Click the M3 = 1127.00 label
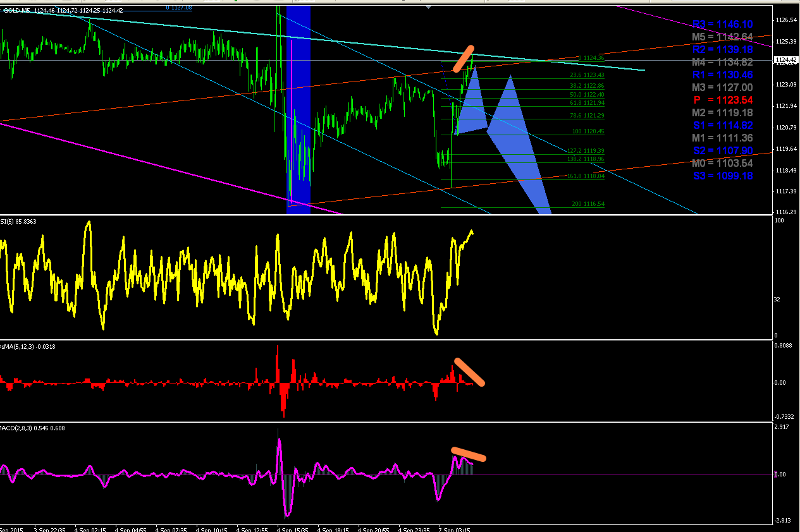The width and height of the screenshot is (800, 532). pyautogui.click(x=722, y=87)
